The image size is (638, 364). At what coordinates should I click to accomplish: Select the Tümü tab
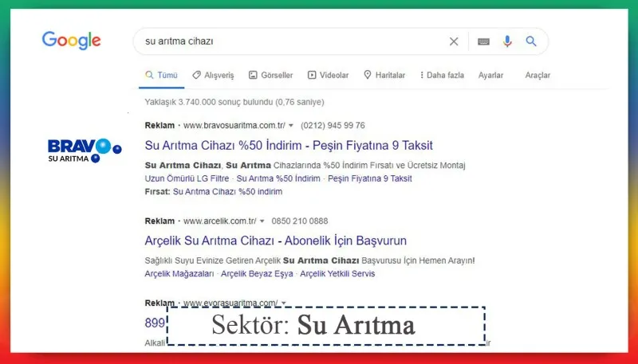tap(162, 75)
